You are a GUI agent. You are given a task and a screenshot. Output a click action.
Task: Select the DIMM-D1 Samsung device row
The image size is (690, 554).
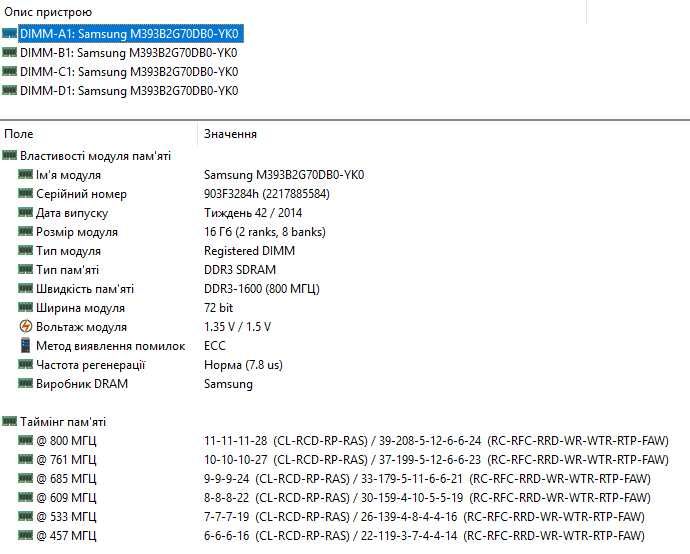coord(129,91)
